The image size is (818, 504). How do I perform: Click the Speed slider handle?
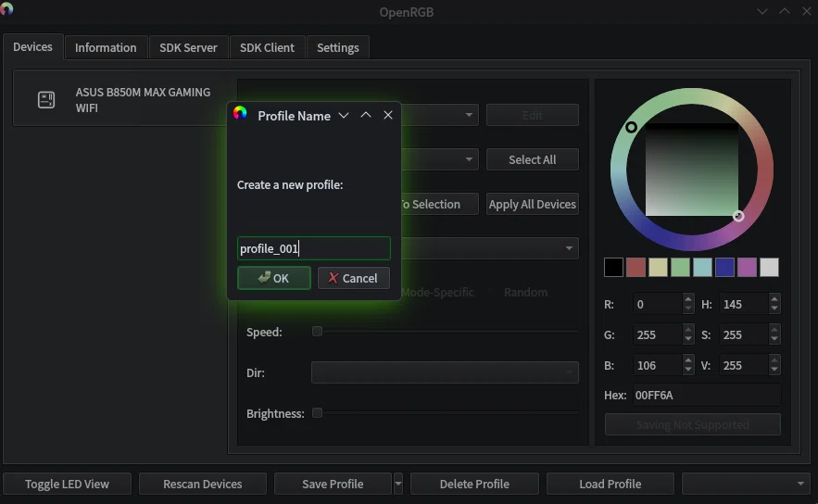tap(317, 332)
